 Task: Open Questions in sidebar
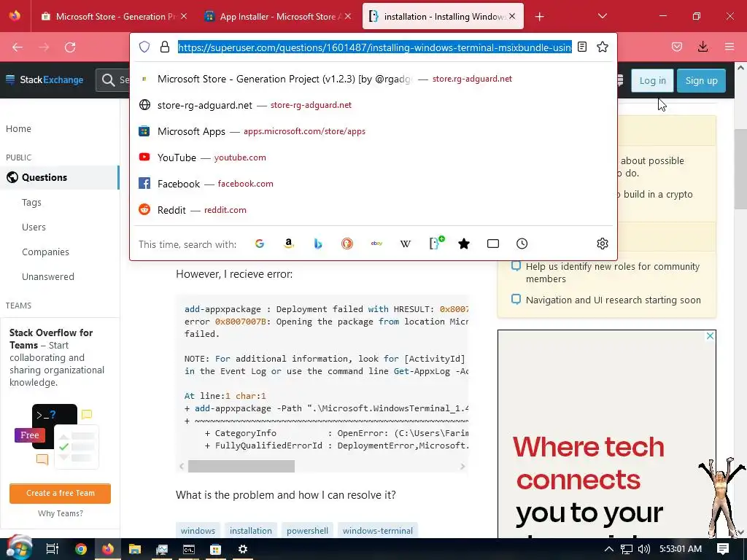click(x=59, y=177)
